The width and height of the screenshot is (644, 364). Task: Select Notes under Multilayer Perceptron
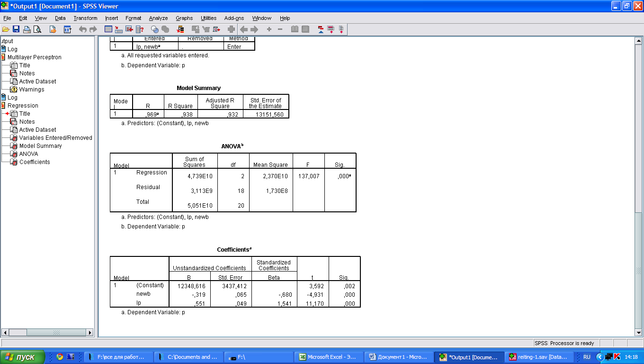click(27, 73)
